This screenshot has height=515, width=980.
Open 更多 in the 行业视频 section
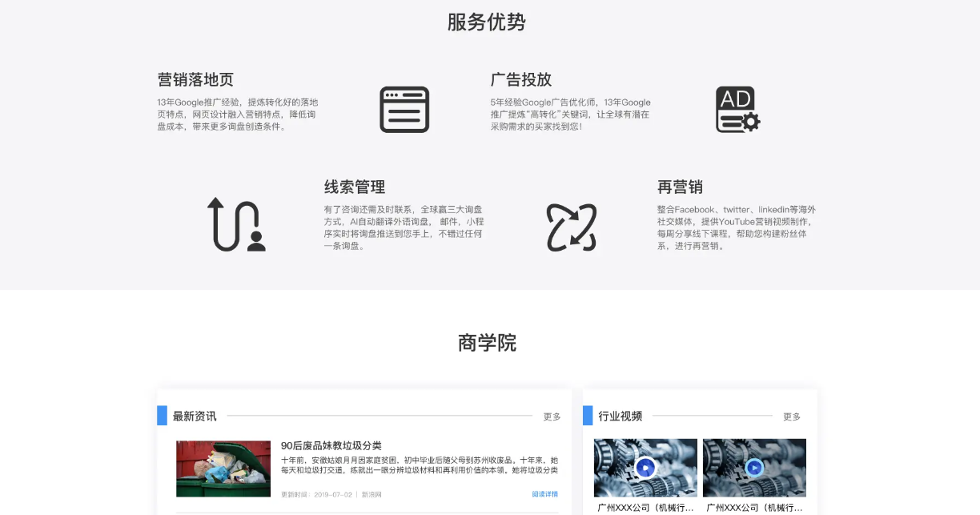click(x=791, y=416)
